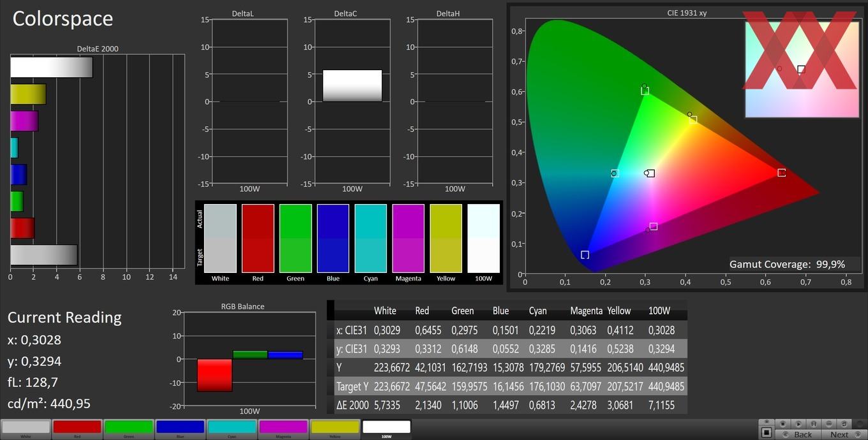Image resolution: width=868 pixels, height=440 pixels.
Task: Click the single read icon beside play
Action: 814,423
